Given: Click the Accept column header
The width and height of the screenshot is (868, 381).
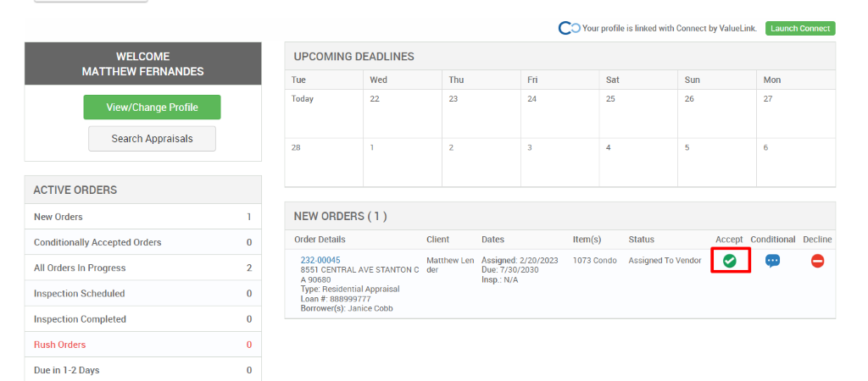Looking at the screenshot, I should point(729,240).
